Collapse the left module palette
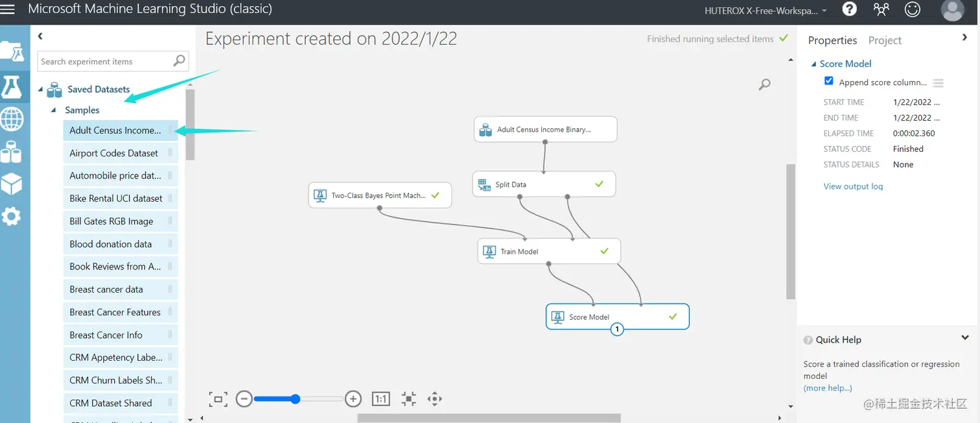This screenshot has width=980, height=423. click(40, 36)
